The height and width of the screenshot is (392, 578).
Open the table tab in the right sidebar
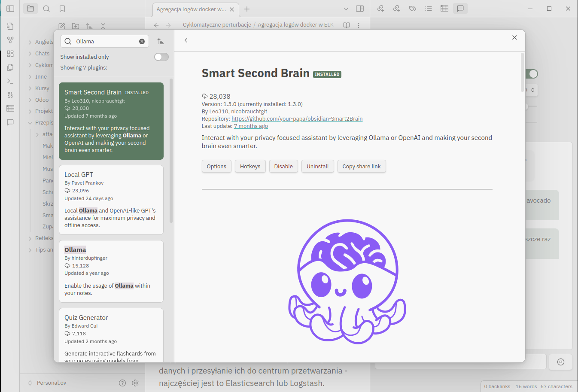click(444, 9)
